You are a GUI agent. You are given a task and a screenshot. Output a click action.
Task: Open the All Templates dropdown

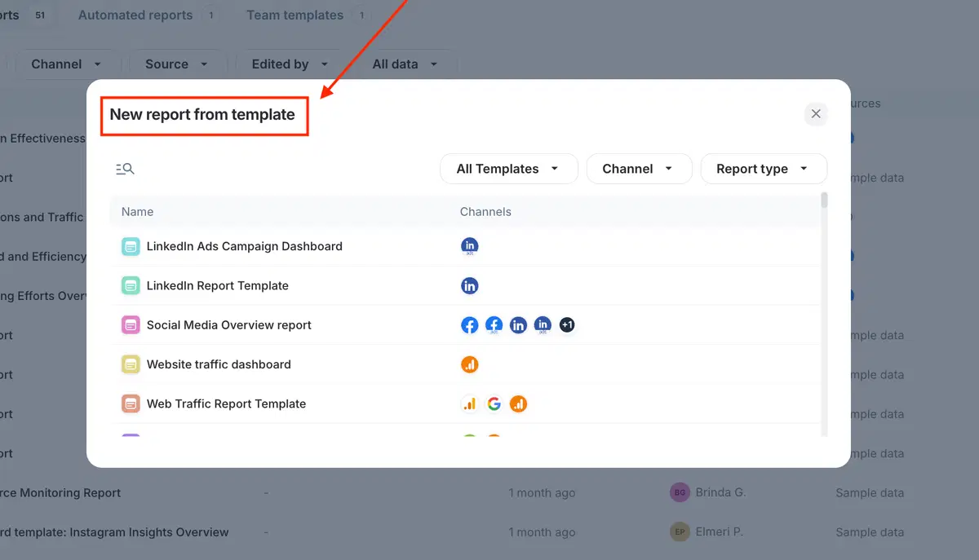pyautogui.click(x=508, y=168)
